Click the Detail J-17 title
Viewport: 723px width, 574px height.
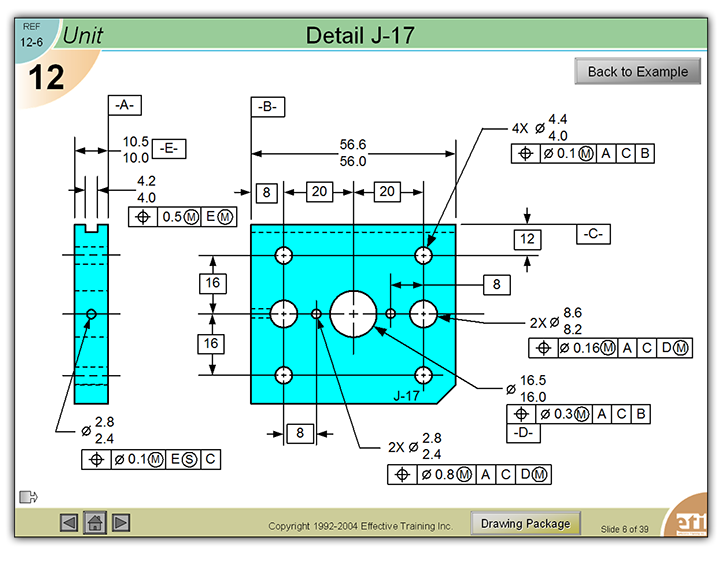pos(360,36)
